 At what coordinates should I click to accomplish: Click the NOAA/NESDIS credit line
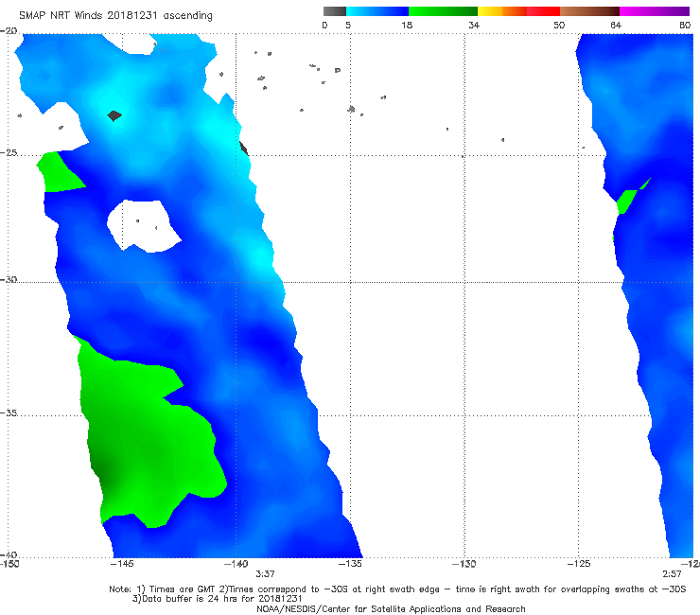[x=391, y=609]
